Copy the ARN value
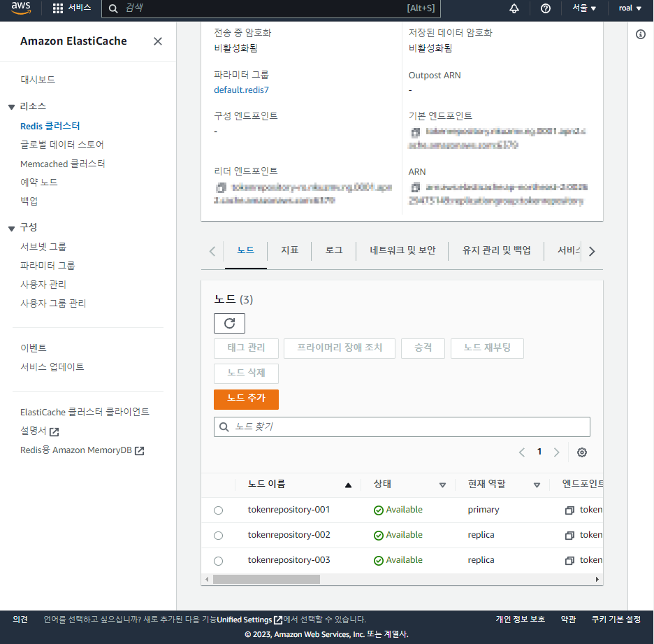The width and height of the screenshot is (654, 644). coord(415,188)
